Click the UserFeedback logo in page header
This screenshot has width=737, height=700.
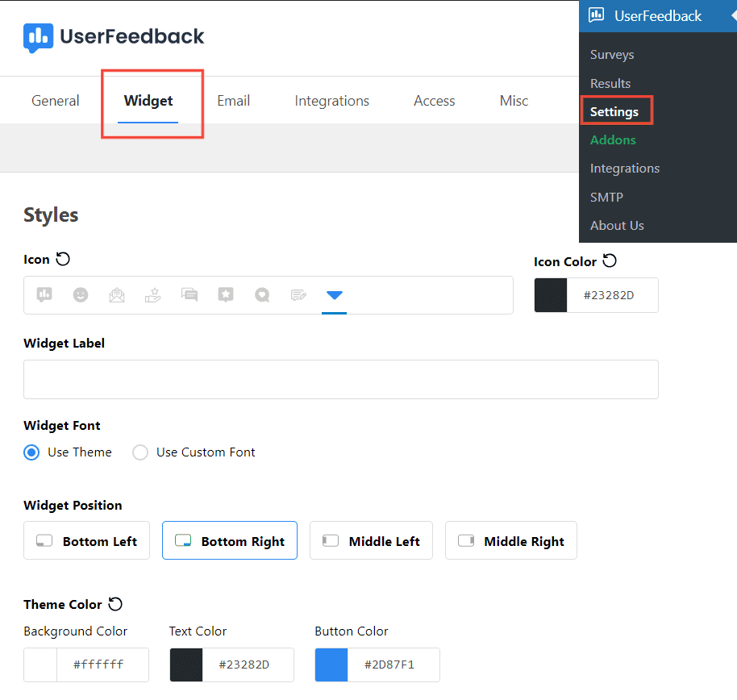point(114,37)
